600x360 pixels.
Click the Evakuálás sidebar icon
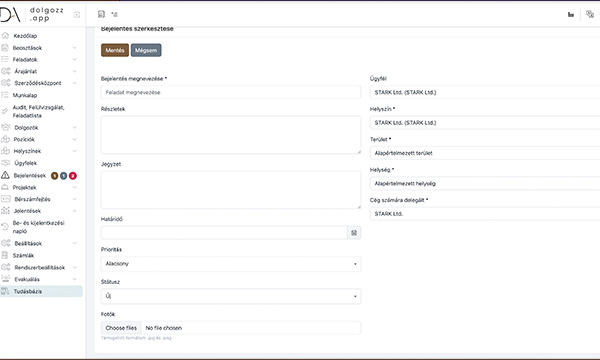point(5,279)
